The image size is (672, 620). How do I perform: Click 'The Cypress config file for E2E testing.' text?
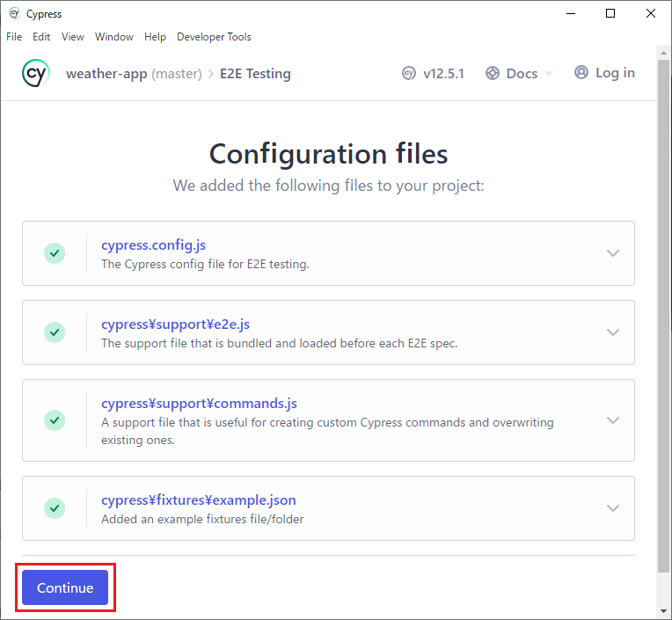[205, 264]
